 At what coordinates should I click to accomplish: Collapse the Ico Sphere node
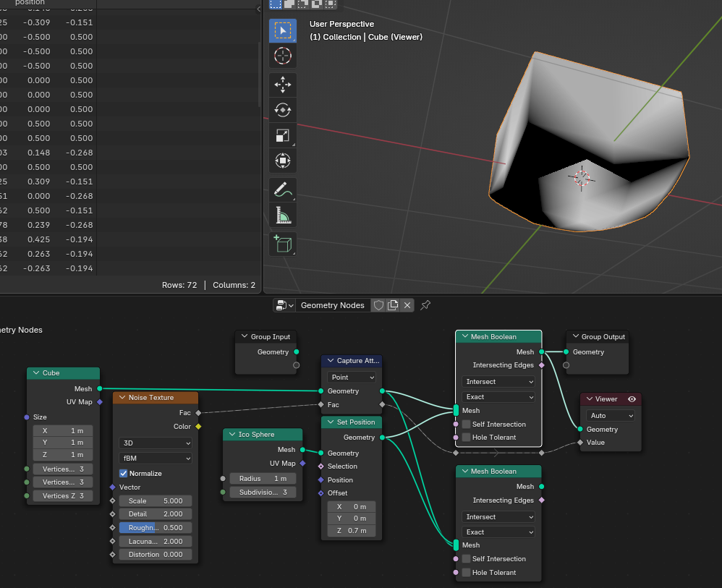(x=232, y=434)
